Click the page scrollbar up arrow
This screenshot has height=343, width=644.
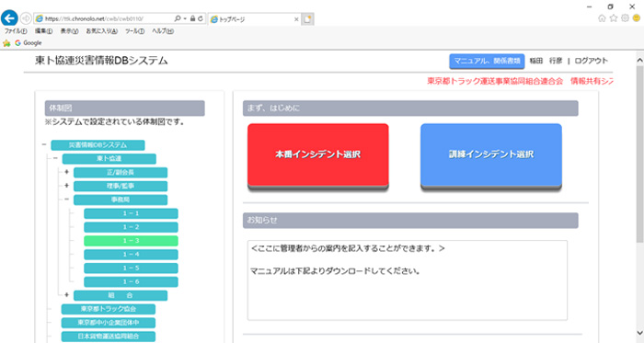point(639,60)
